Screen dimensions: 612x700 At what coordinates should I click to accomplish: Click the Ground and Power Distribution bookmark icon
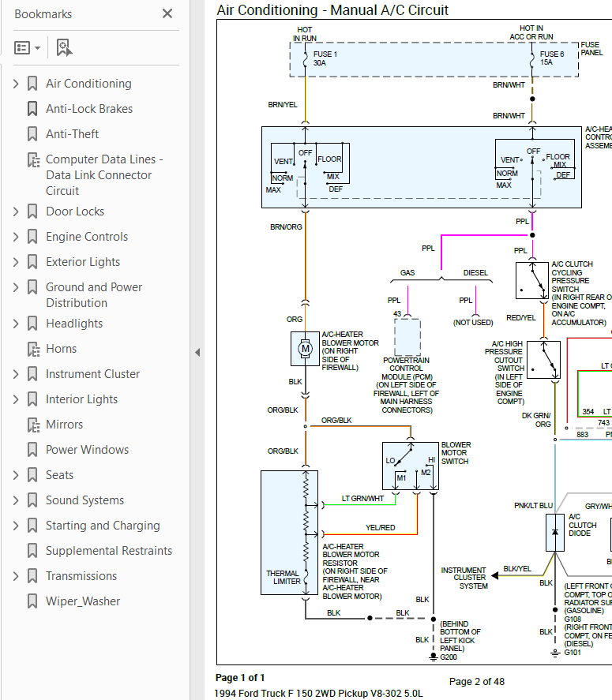pos(32,287)
